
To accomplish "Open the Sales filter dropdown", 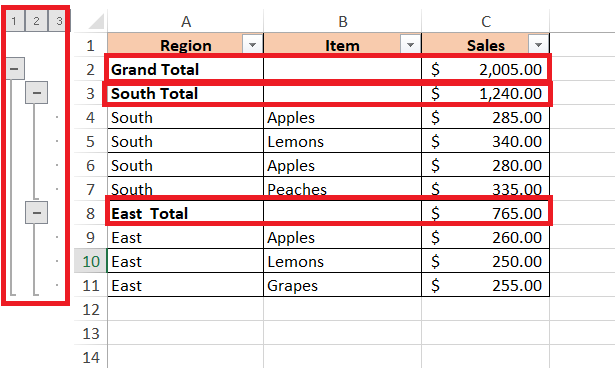I will [x=538, y=45].
